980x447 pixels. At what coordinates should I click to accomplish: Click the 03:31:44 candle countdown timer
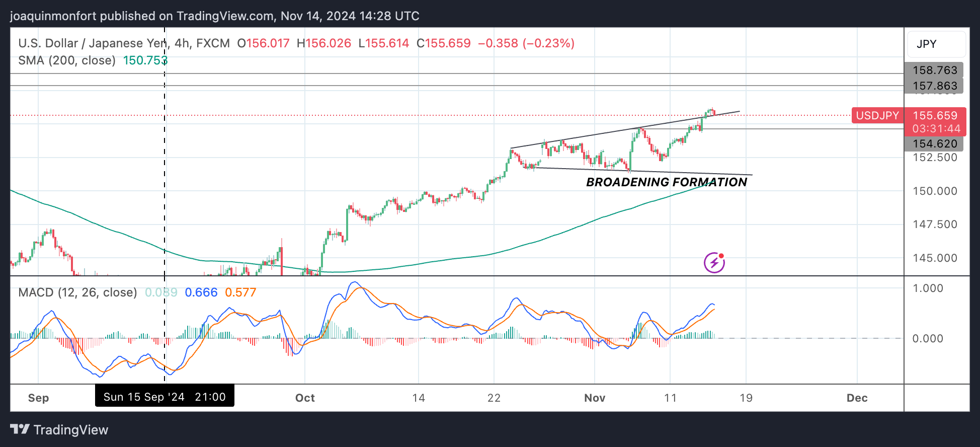tap(936, 129)
